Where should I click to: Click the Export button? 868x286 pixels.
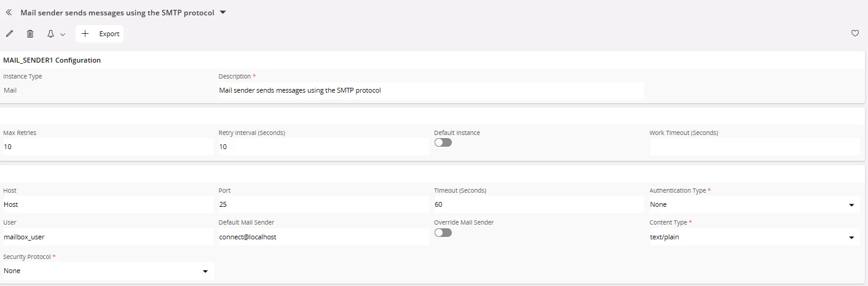click(100, 34)
